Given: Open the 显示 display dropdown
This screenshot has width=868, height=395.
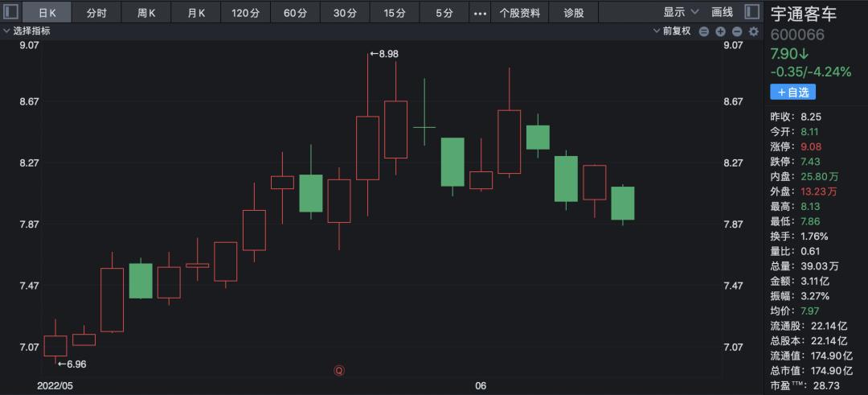Looking at the screenshot, I should pos(678,12).
